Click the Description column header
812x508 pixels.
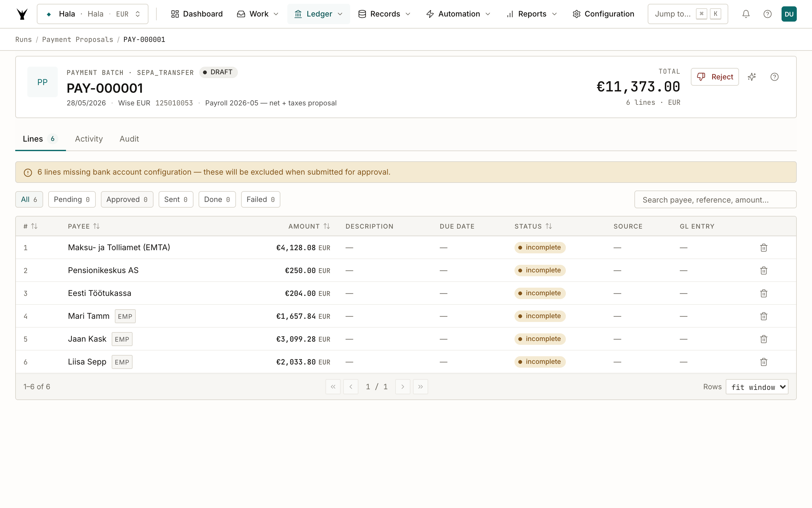(370, 226)
